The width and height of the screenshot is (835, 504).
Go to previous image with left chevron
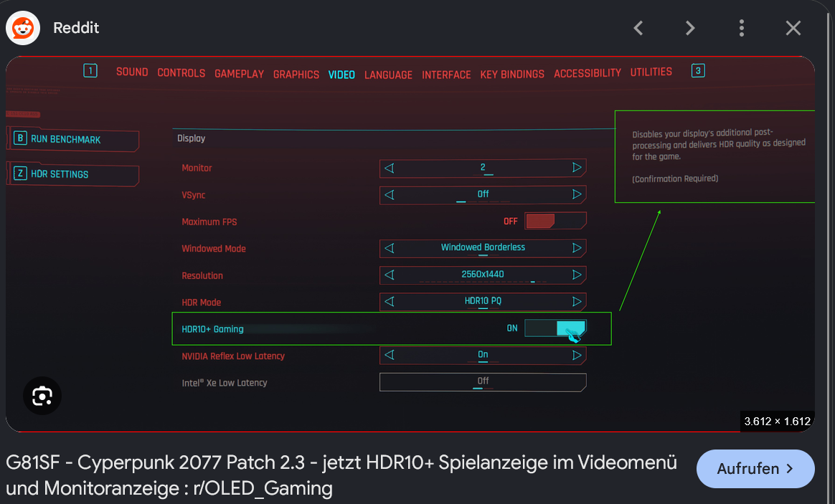coord(638,28)
